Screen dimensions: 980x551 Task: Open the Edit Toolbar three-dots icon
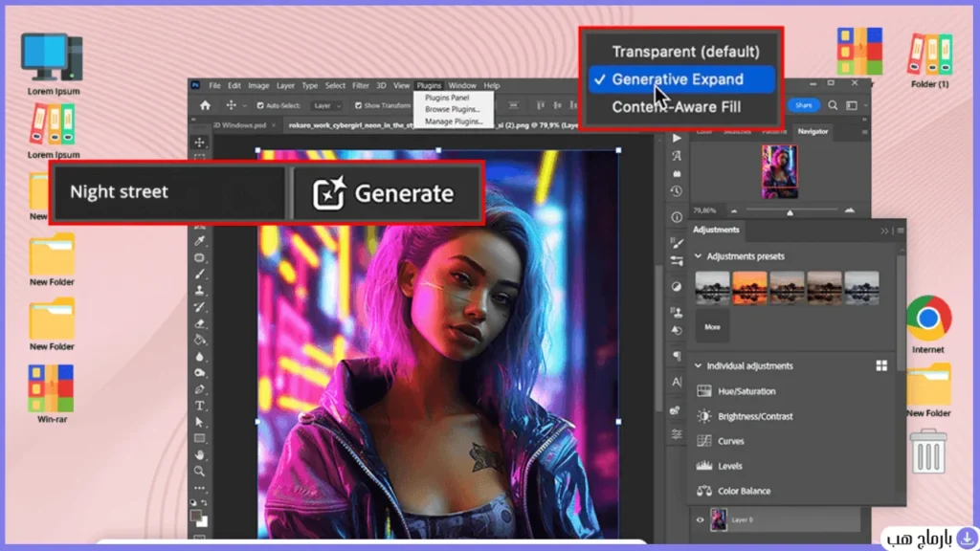[x=199, y=488]
